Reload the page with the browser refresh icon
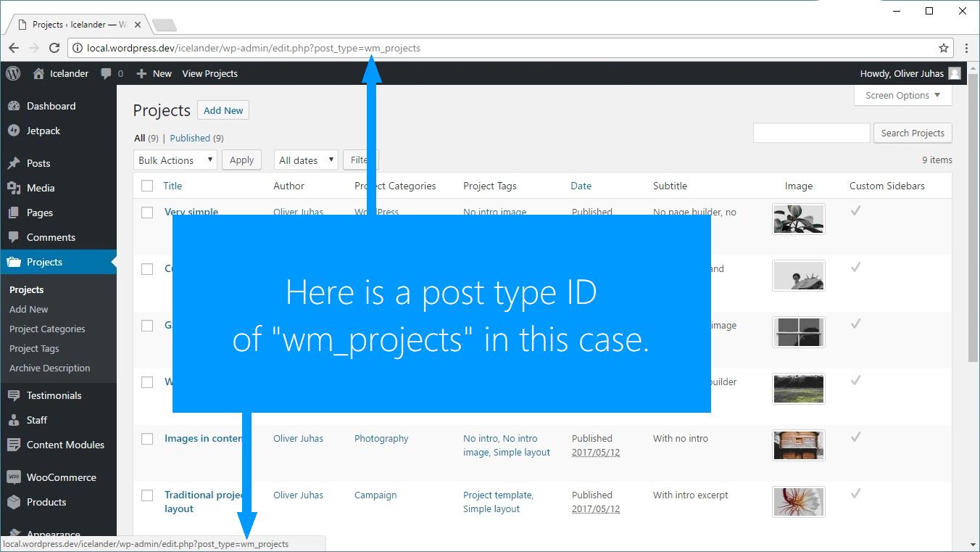The height and width of the screenshot is (552, 980). click(x=54, y=48)
